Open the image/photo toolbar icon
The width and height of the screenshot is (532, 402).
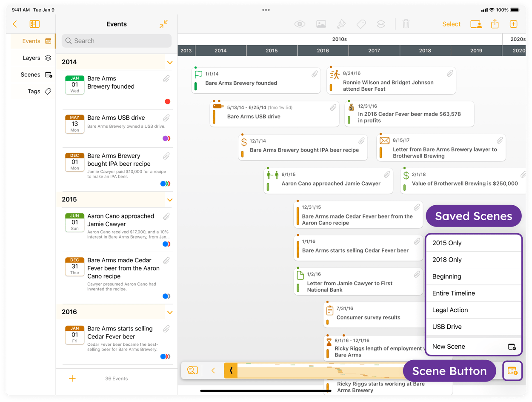(x=321, y=24)
